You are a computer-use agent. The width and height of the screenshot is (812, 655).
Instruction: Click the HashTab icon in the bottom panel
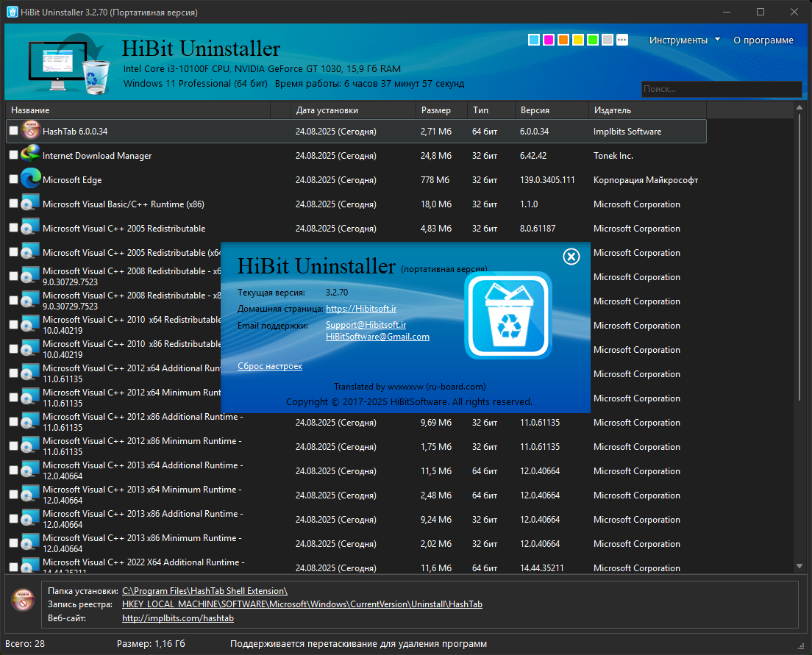(23, 601)
